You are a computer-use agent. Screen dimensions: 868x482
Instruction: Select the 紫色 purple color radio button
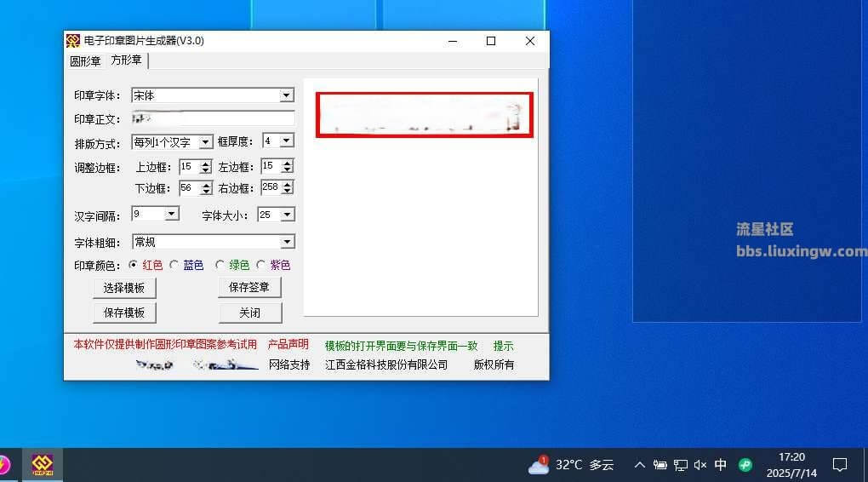click(260, 265)
